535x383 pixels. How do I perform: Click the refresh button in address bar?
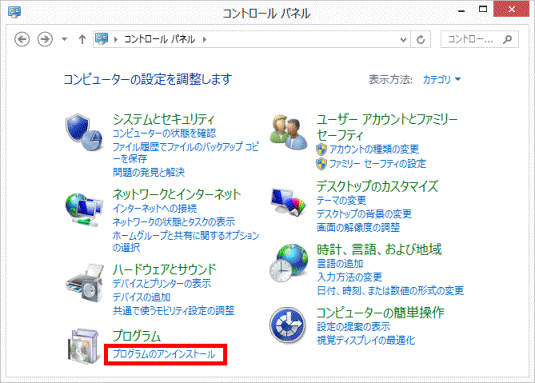420,40
